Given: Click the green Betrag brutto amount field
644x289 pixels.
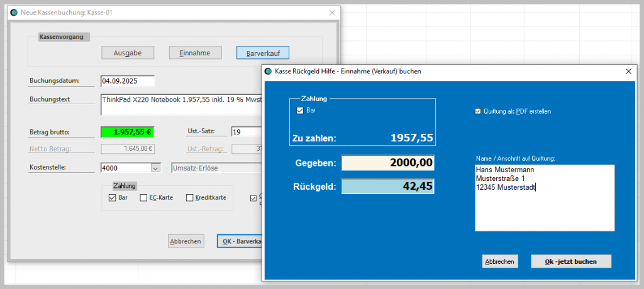Looking at the screenshot, I should coord(127,132).
